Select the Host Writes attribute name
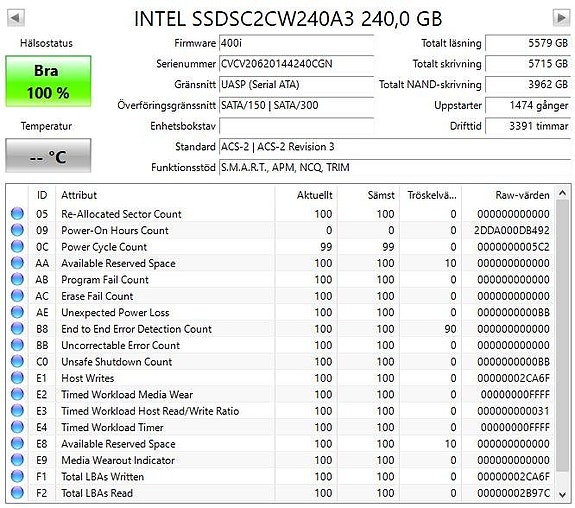The image size is (575, 508). click(88, 378)
